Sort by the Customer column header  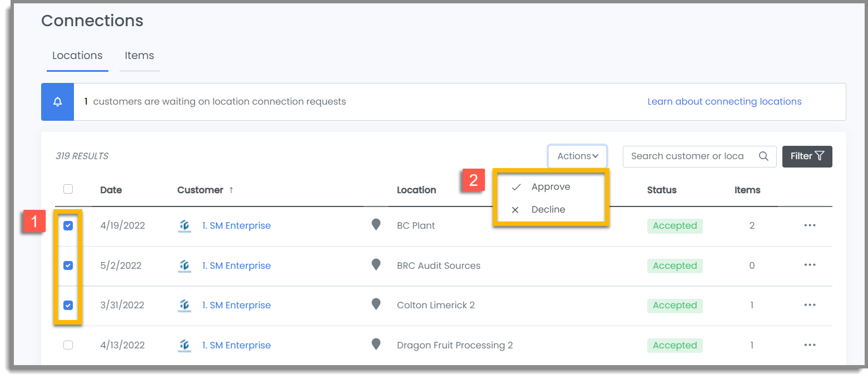tap(200, 190)
